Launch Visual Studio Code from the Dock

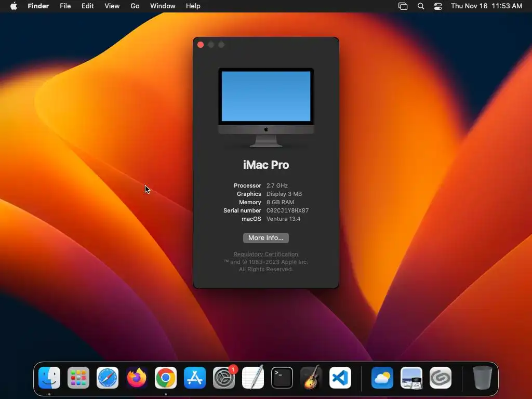pyautogui.click(x=340, y=378)
